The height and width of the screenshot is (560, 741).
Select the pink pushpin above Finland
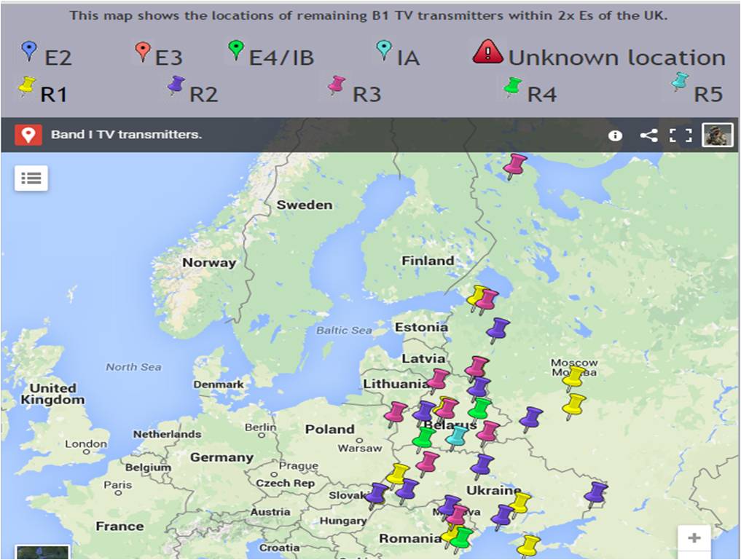click(514, 166)
